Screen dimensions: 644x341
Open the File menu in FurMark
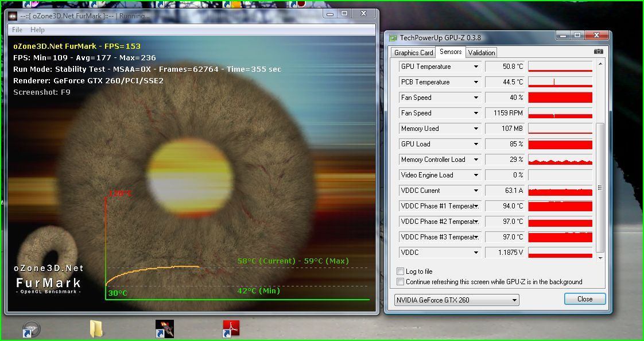tap(17, 30)
